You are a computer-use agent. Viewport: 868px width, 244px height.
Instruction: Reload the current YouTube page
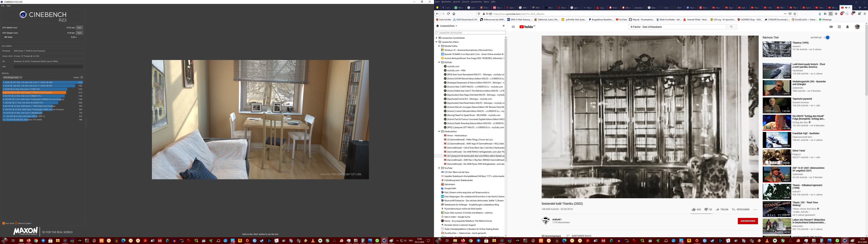tap(448, 14)
